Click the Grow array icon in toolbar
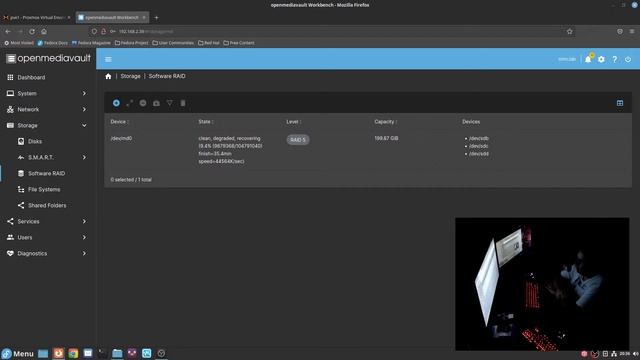Viewport: 640px width, 360px height. pos(129,103)
